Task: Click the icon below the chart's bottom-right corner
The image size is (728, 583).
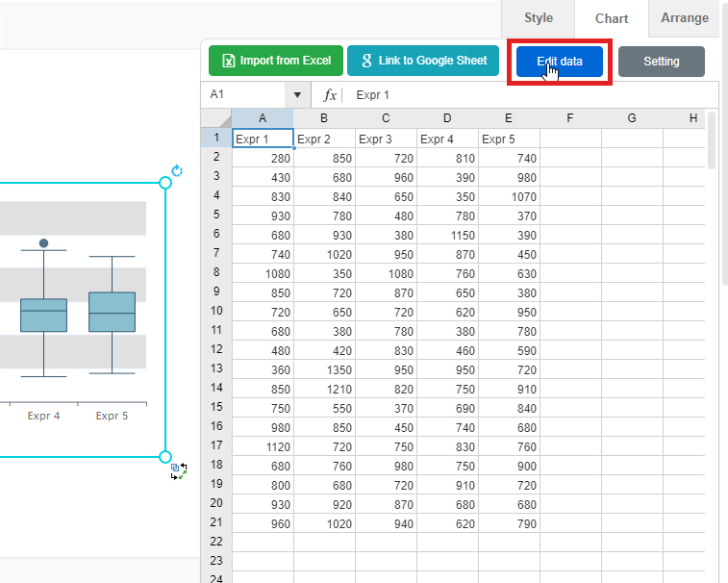Action: pos(179,470)
